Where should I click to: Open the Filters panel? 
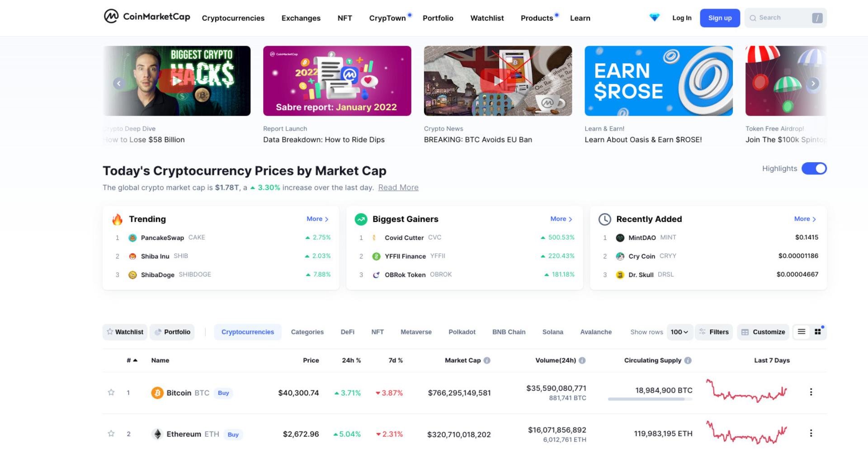(x=714, y=332)
